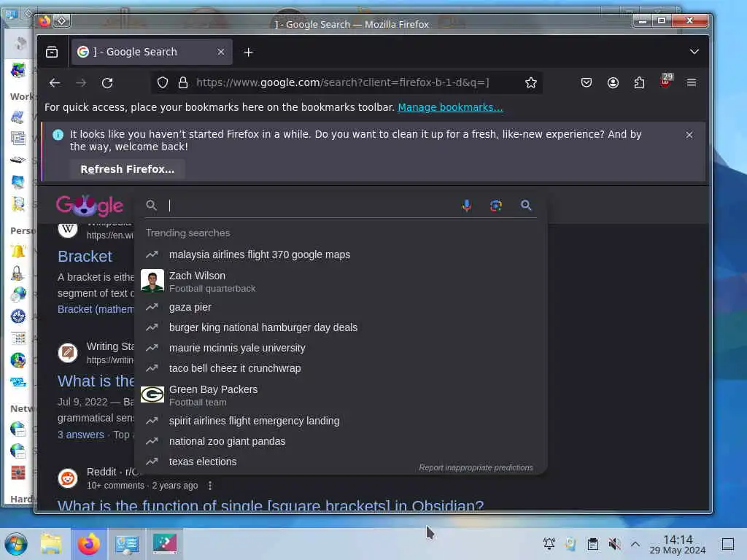Click the Firefox back arrow button
This screenshot has height=560, width=747.
55,83
